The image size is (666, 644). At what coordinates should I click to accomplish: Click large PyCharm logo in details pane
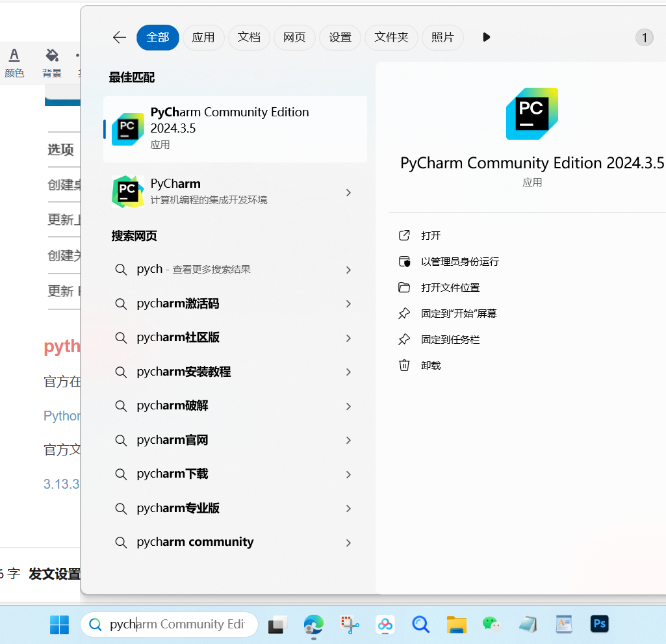point(532,114)
